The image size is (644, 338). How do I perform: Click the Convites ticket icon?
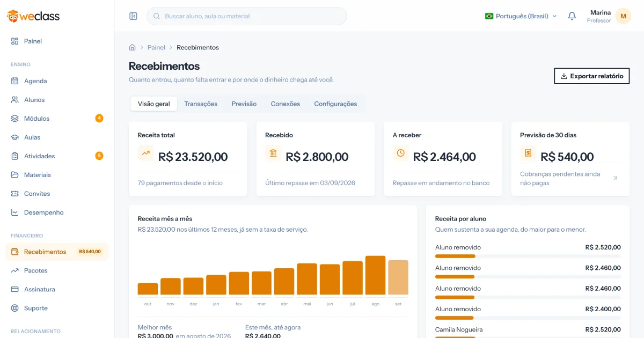[15, 194]
